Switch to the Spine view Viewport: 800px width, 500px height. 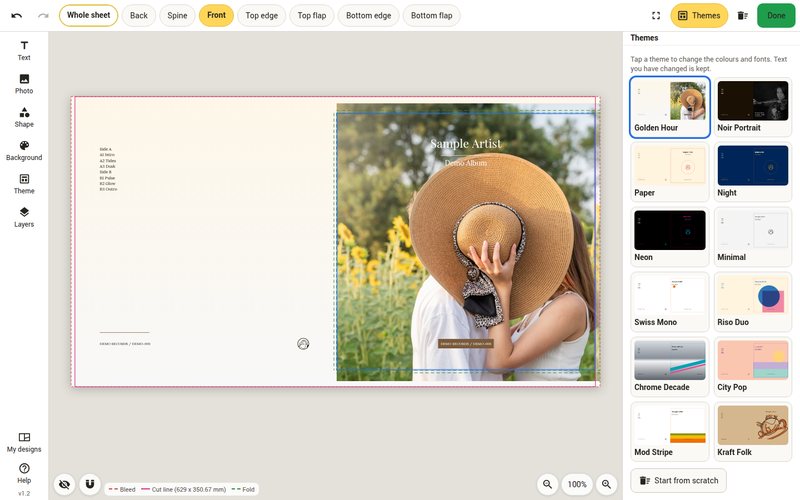177,16
